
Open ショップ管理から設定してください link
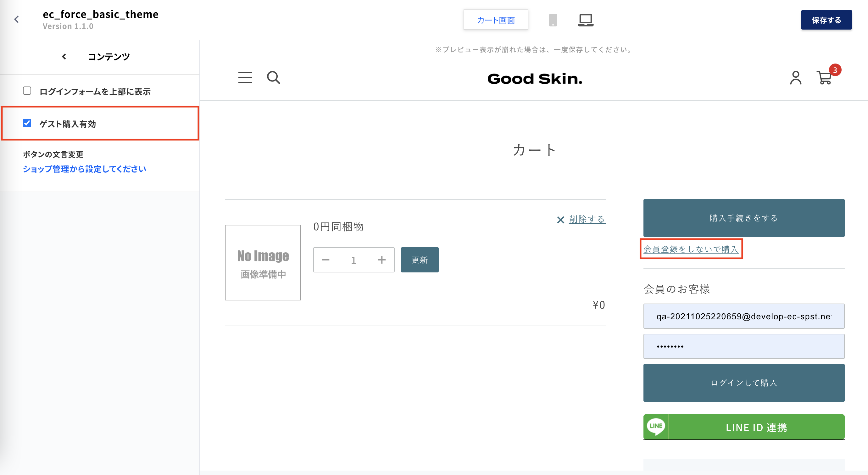pyautogui.click(x=84, y=169)
